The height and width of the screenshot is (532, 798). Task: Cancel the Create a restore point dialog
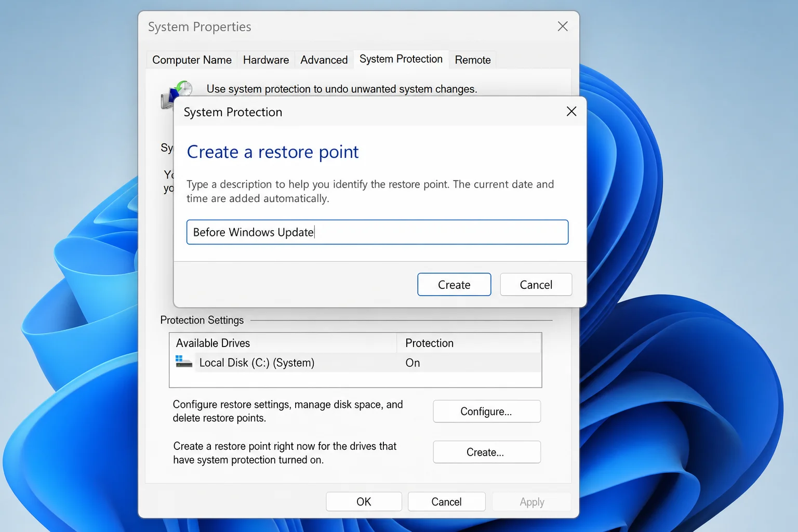tap(536, 285)
